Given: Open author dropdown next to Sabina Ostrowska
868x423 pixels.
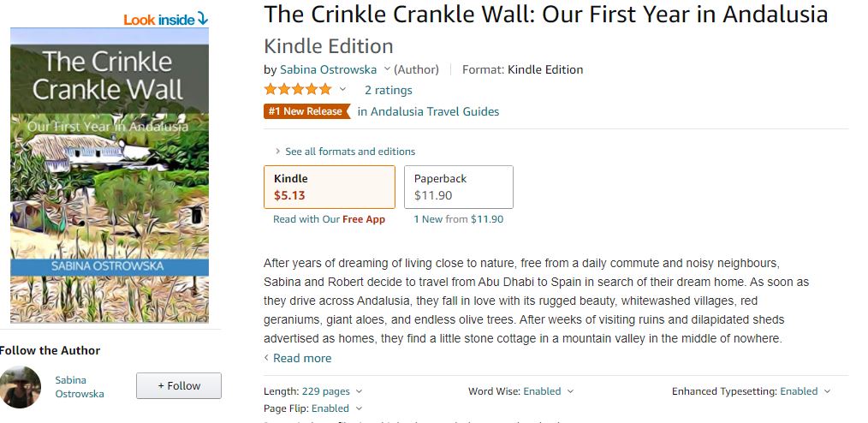Looking at the screenshot, I should point(387,69).
